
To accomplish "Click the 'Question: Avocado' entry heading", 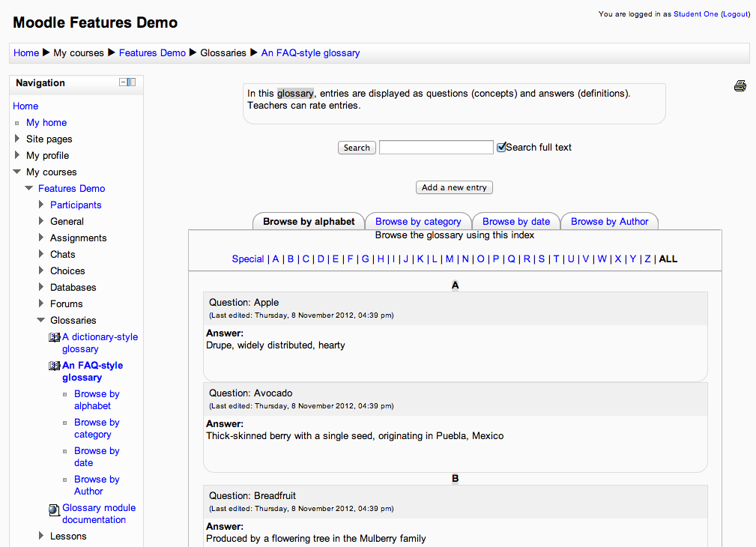I will click(x=251, y=393).
